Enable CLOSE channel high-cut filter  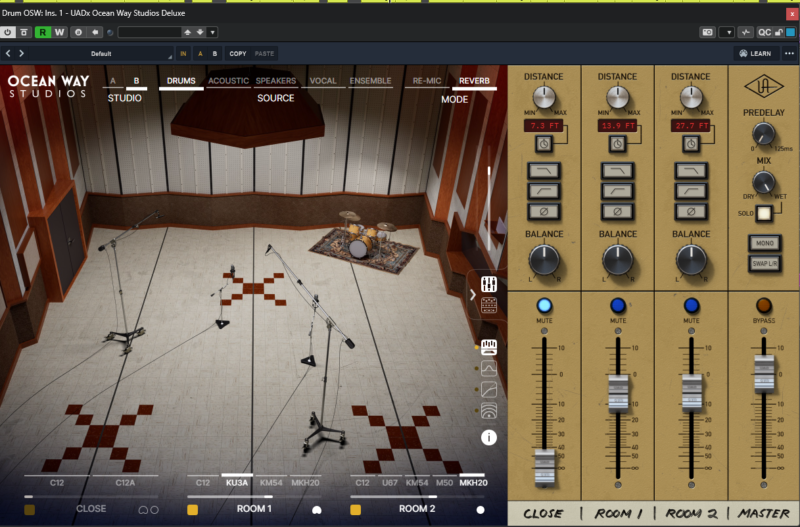tap(544, 171)
